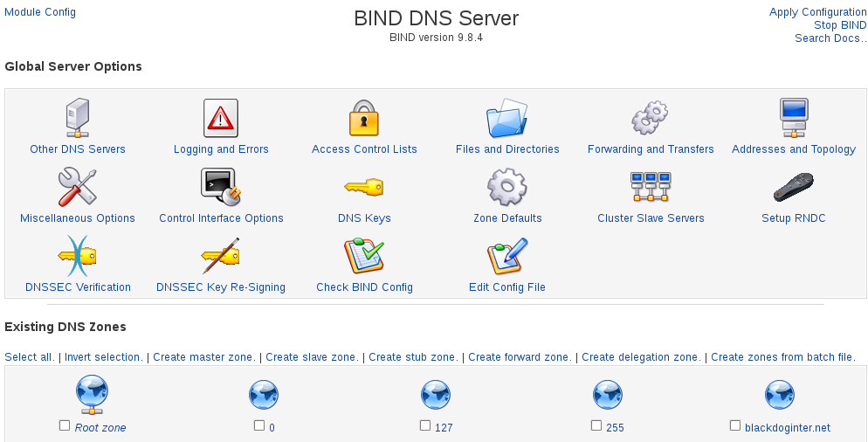Open the DNSSEC Verification text link
The width and height of the screenshot is (868, 442).
pos(78,287)
